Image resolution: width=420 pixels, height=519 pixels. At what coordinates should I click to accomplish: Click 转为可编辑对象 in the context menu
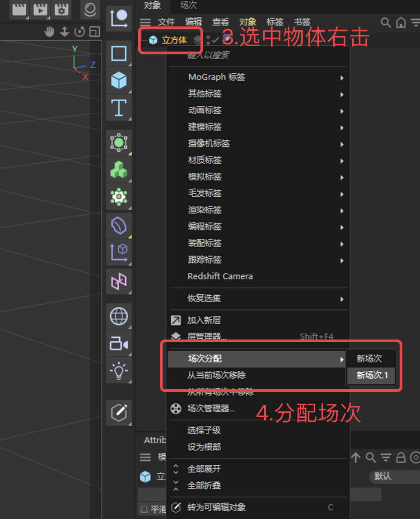pos(216,507)
